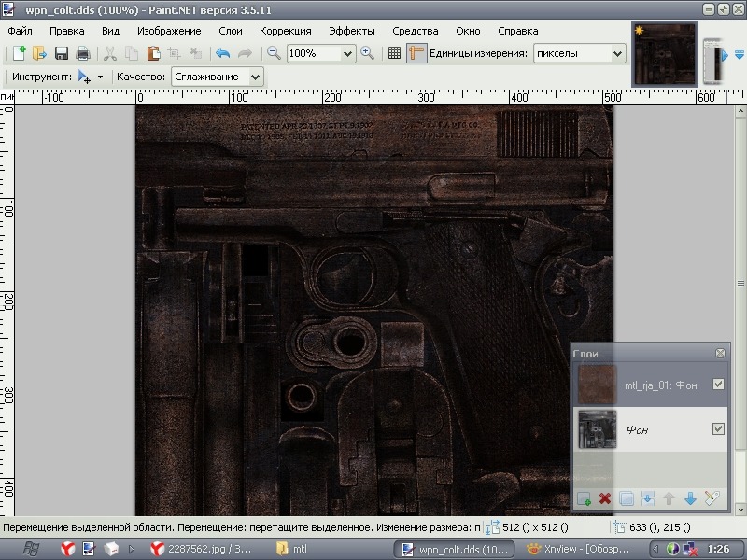The width and height of the screenshot is (747, 560).
Task: Delete the layer with the red X icon
Action: [x=605, y=499]
